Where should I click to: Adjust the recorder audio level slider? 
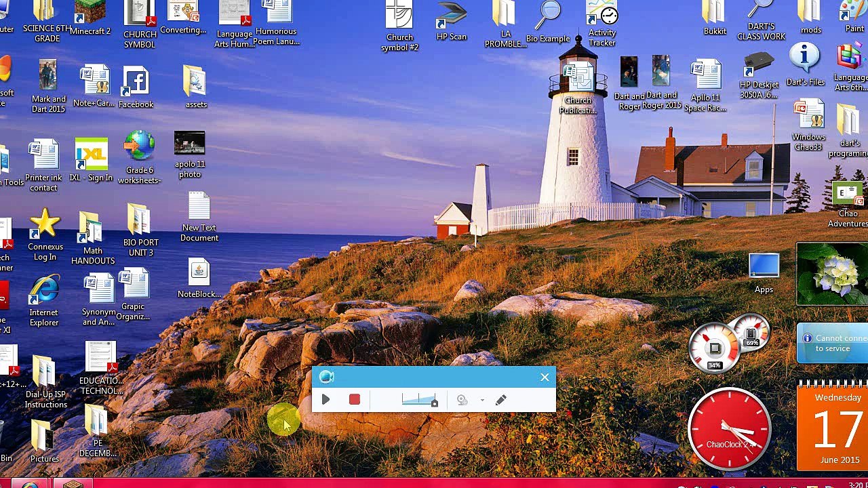click(x=419, y=400)
